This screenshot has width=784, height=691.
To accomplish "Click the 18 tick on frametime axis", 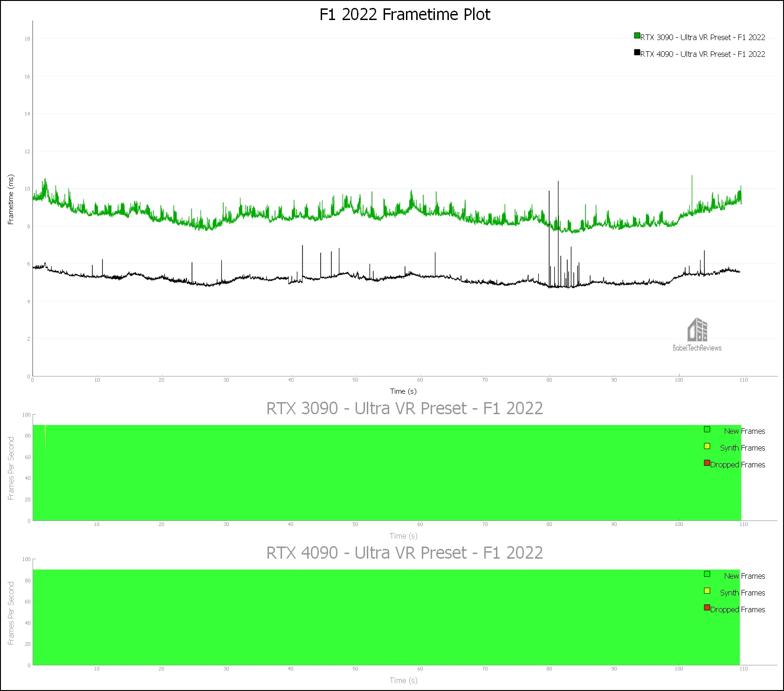I will [x=27, y=39].
